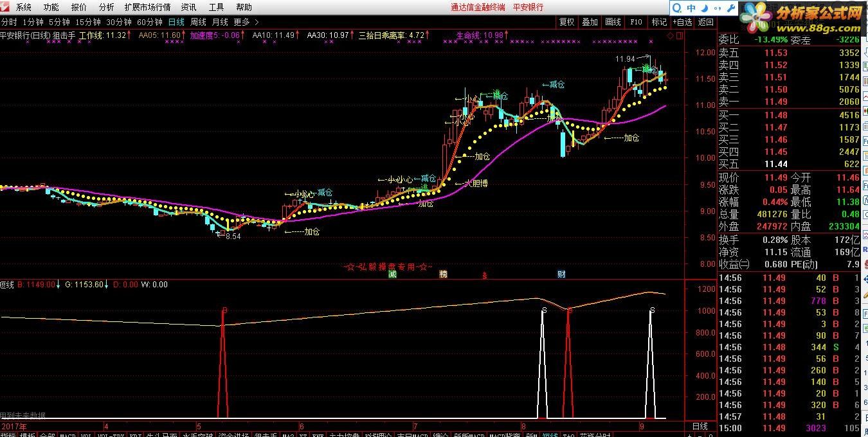Screen dimensions: 868x437
Task: Click the 委比 -13.49% value
Action: [x=771, y=39]
